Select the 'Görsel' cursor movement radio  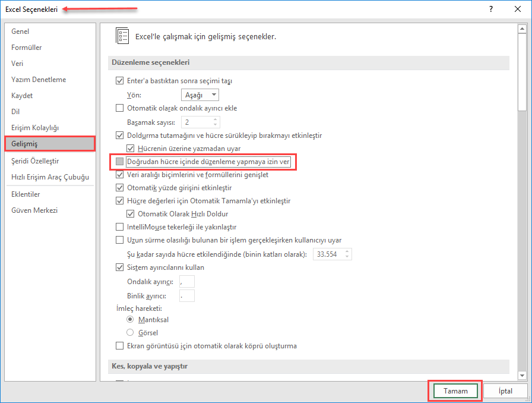coord(130,332)
